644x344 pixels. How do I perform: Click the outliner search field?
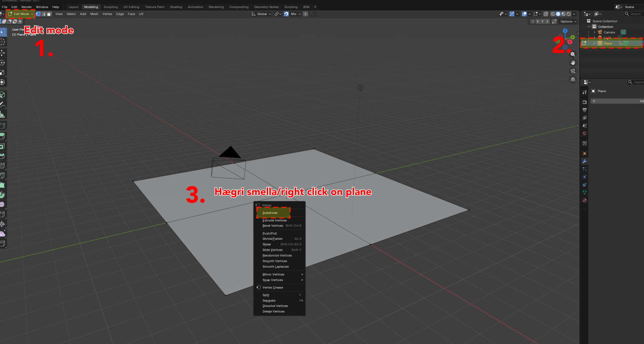tap(634, 14)
